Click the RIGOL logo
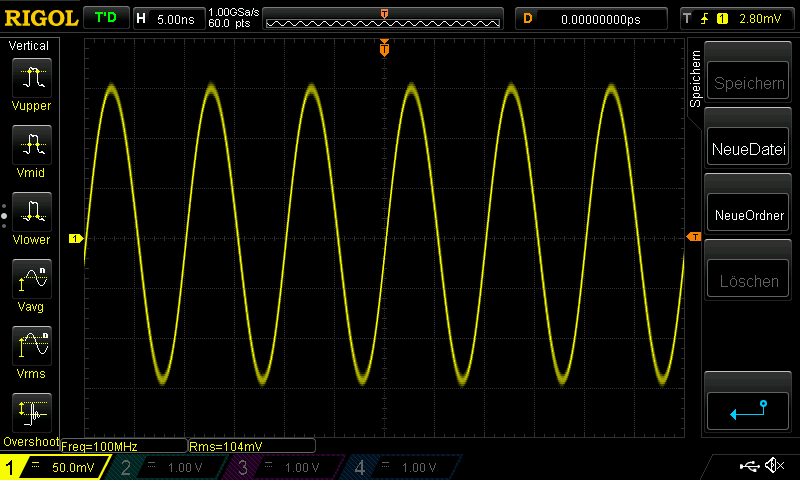Viewport: 800px width, 480px height. (41, 18)
